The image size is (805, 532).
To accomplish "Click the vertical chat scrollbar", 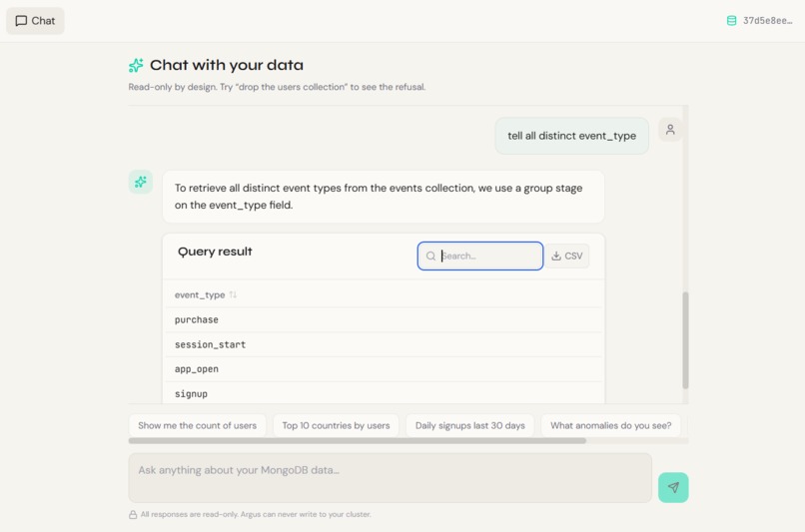I will coord(685,340).
